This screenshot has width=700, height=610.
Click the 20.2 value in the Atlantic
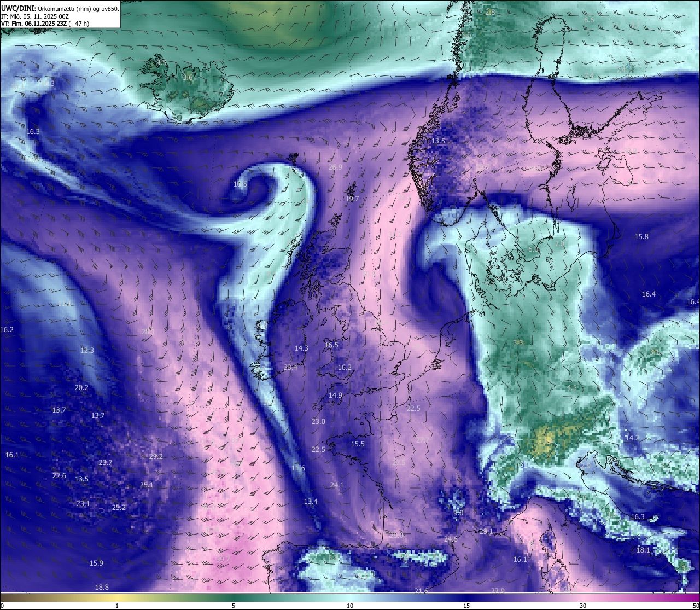click(81, 387)
